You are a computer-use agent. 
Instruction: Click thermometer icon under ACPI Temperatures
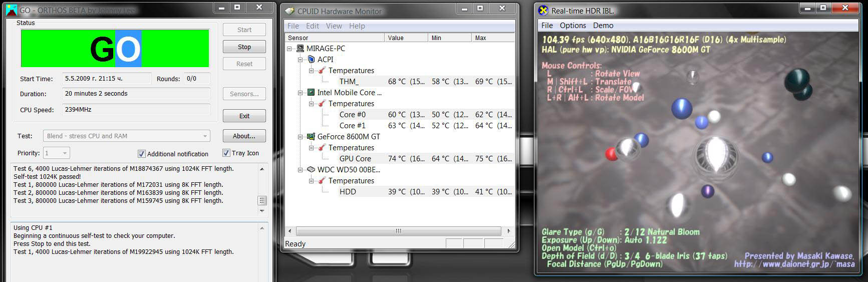(x=322, y=71)
